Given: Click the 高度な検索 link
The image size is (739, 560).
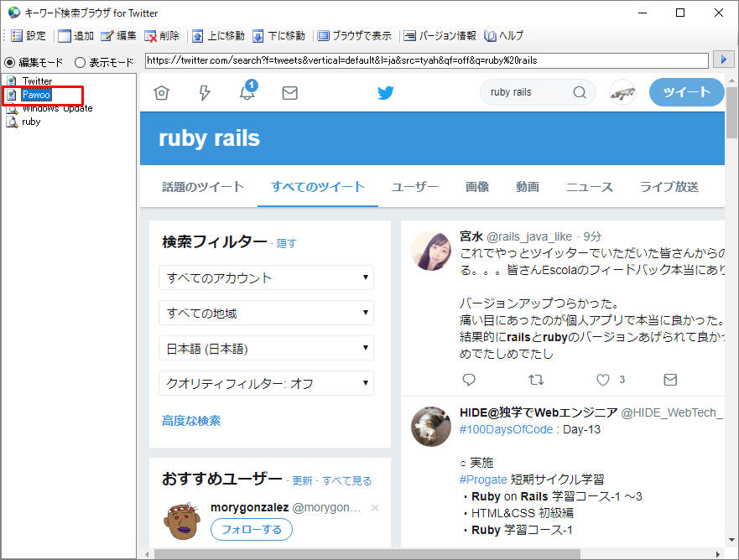Looking at the screenshot, I should pos(191,421).
